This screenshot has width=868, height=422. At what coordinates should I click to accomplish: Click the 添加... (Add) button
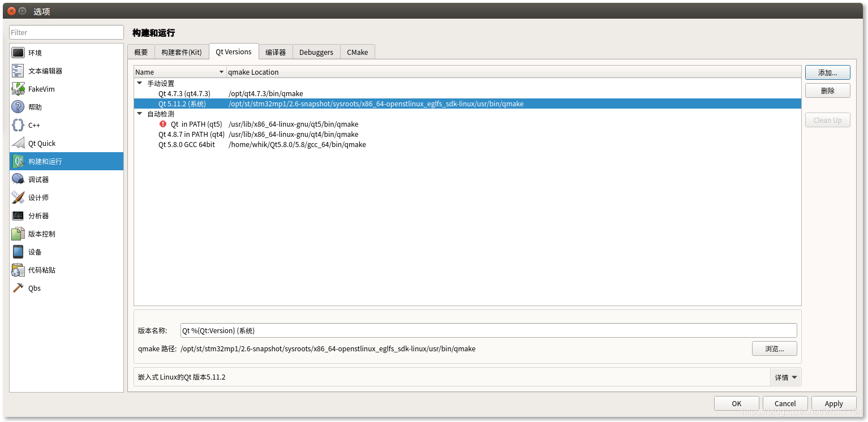[828, 72]
